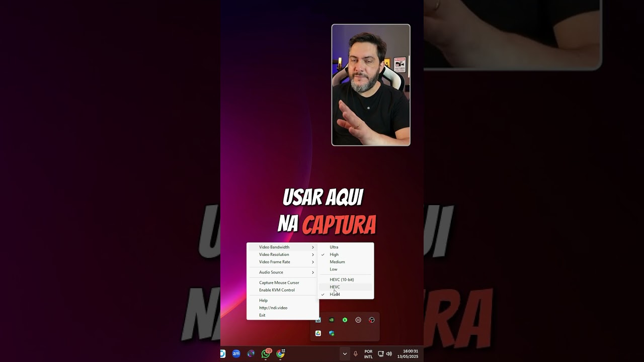The image size is (644, 362).
Task: Expand the Video Resolution submenu
Action: 283,254
